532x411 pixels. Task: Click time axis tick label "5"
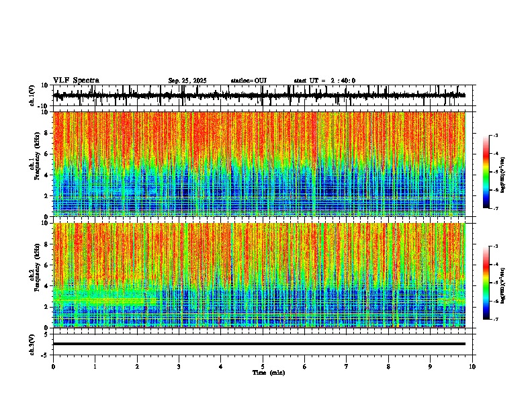(263, 367)
